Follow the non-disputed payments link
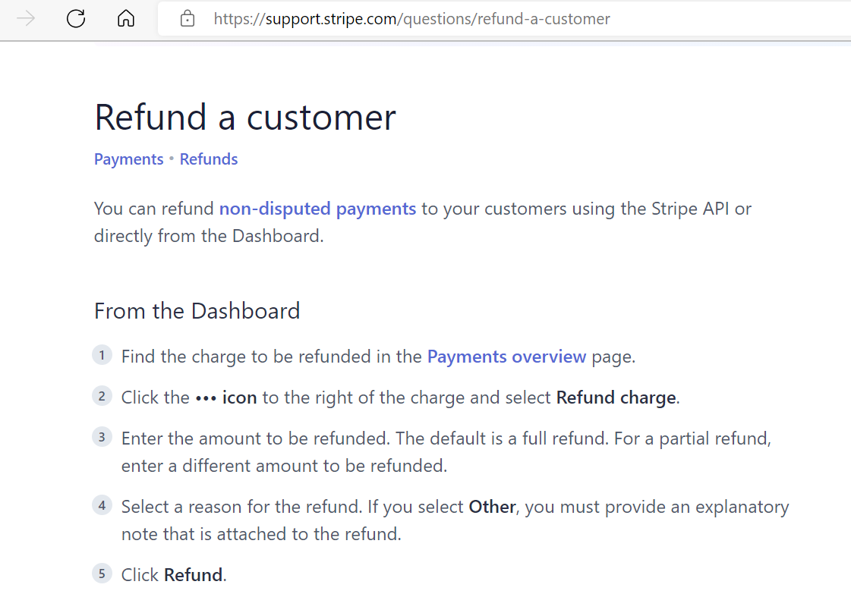Image resolution: width=851 pixels, height=616 pixels. tap(317, 209)
